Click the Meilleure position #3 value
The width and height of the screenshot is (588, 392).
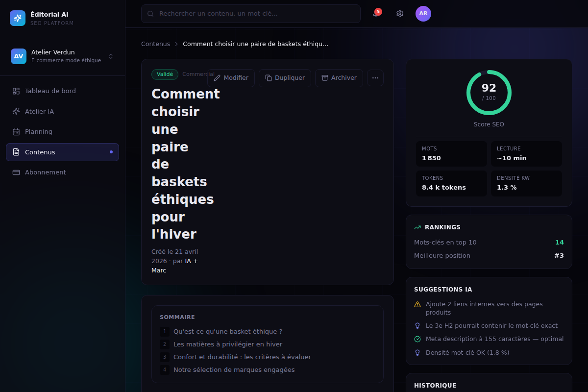click(x=559, y=256)
